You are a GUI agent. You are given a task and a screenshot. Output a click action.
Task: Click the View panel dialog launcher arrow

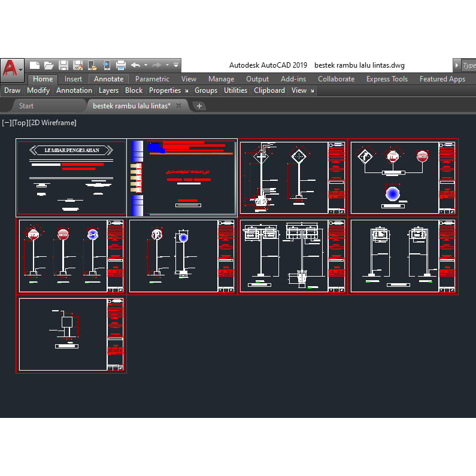312,91
